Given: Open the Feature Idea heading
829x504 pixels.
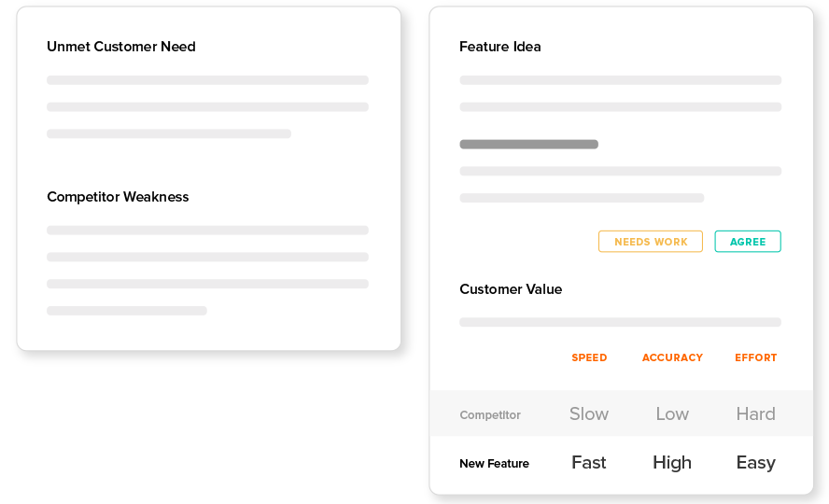Looking at the screenshot, I should (x=500, y=47).
